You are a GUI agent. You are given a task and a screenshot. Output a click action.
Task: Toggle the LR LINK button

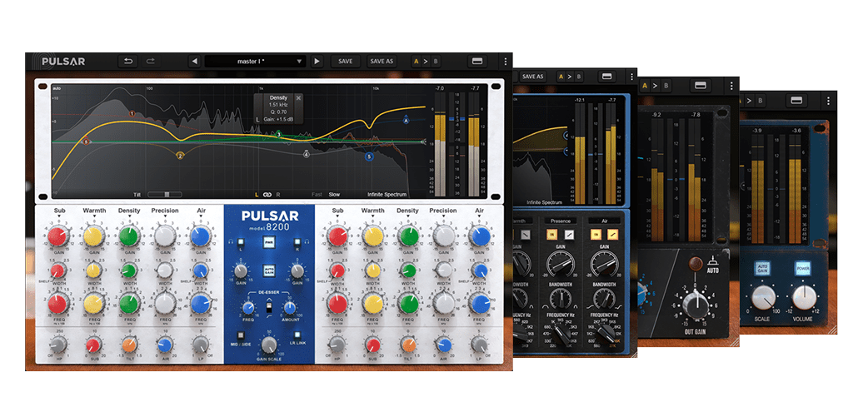coord(297,335)
